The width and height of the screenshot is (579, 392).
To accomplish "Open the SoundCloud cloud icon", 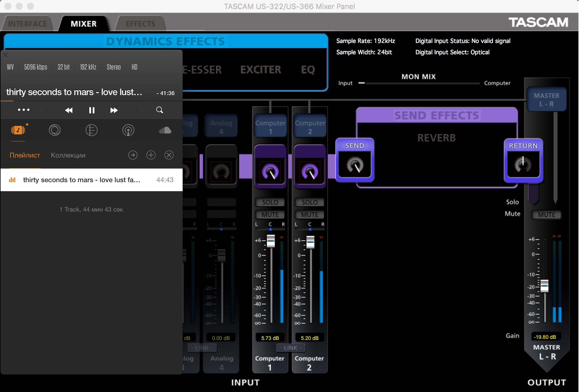I will tap(165, 130).
